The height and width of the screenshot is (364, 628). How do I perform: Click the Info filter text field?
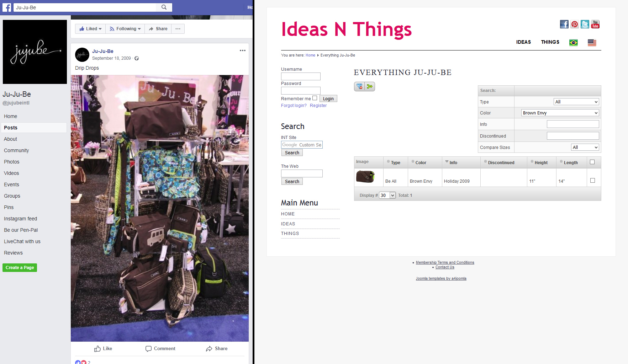[x=573, y=124]
